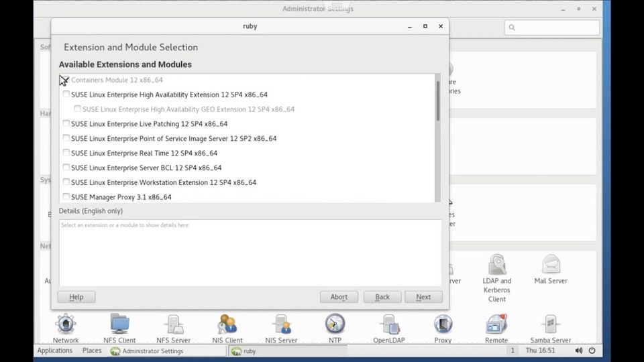The height and width of the screenshot is (362, 644).
Task: Check the Server BCL 12 SP4 checkbox
Action: pos(66,167)
